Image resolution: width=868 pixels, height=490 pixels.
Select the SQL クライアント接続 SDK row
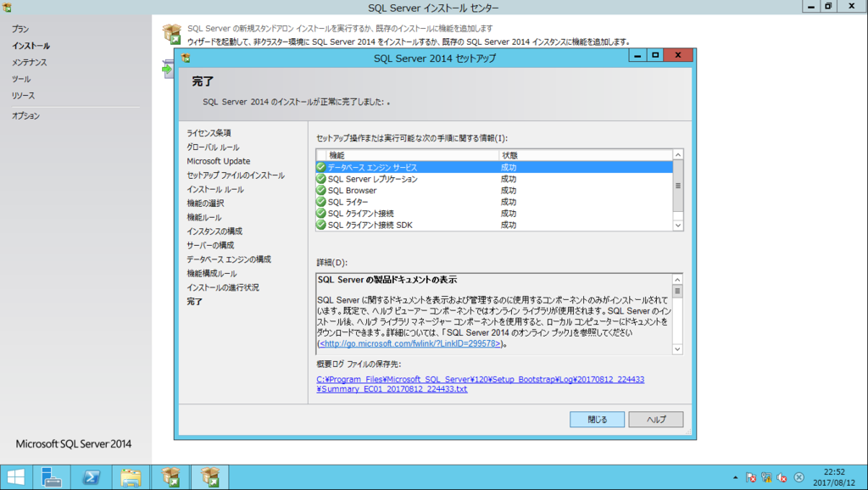[494, 225]
